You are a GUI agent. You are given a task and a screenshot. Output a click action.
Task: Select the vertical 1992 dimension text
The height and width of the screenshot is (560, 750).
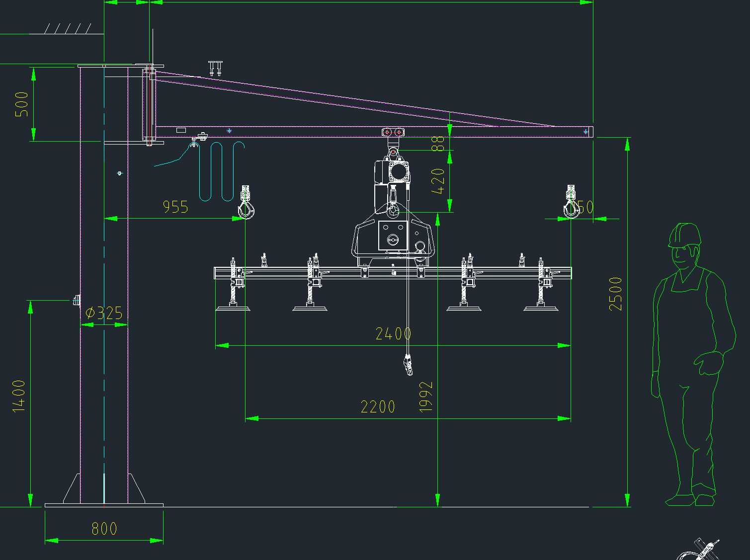click(x=426, y=397)
